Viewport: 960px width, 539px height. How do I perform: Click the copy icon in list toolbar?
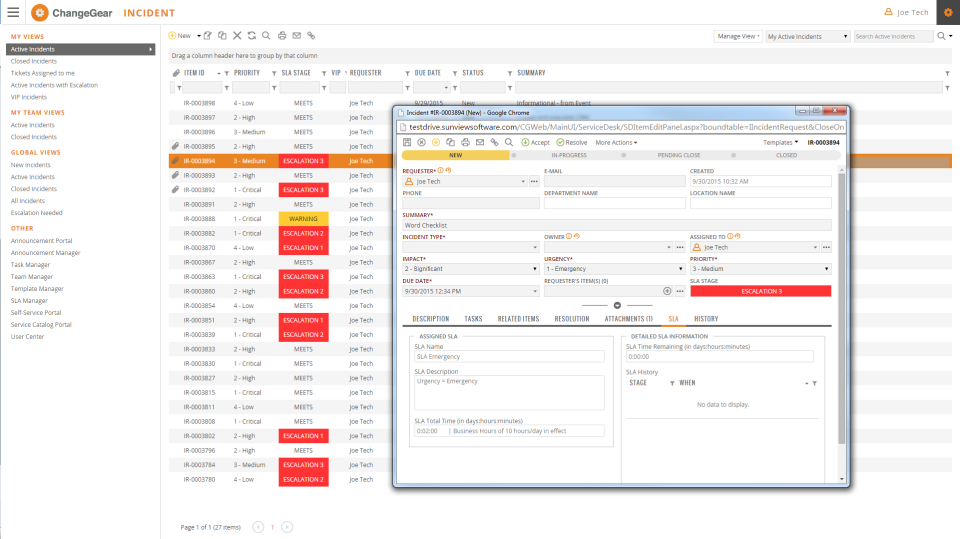222,36
